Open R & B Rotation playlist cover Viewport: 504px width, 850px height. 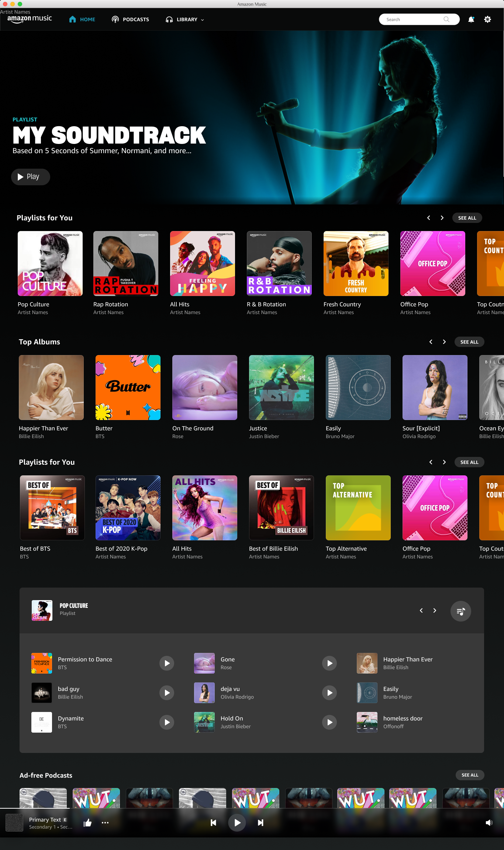279,264
